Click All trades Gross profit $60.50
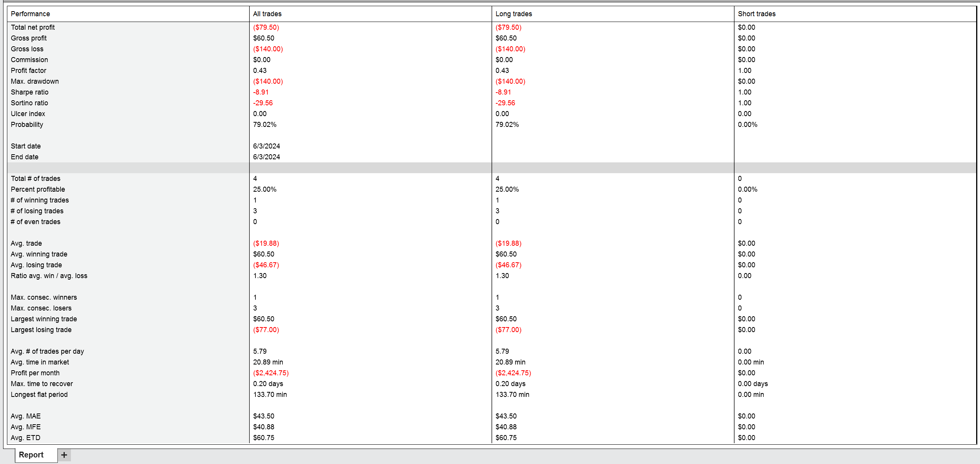Viewport: 980px width, 464px height. click(264, 38)
